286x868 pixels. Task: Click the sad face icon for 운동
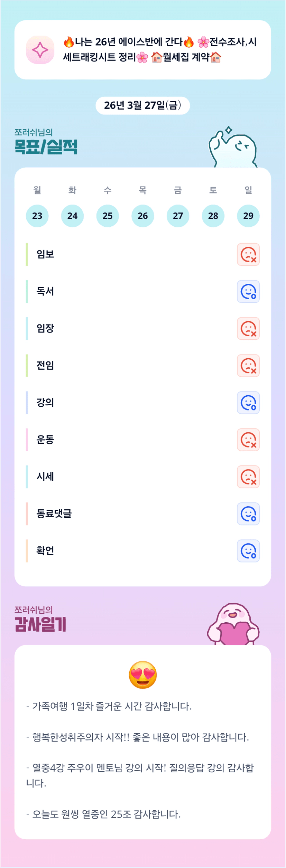tap(248, 440)
